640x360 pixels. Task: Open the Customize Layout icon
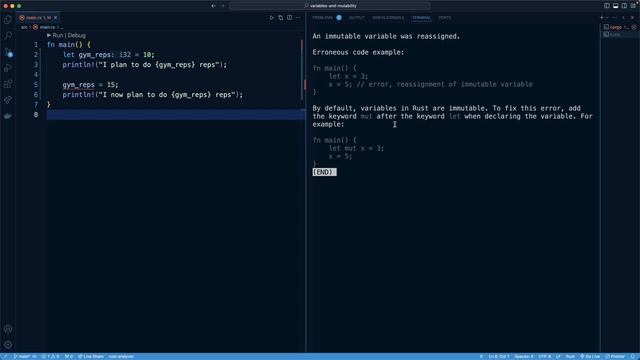point(633,6)
